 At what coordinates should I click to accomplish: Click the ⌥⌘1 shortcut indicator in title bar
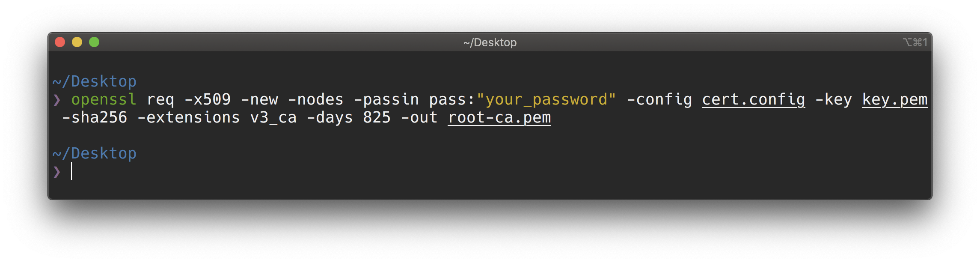pos(915,42)
